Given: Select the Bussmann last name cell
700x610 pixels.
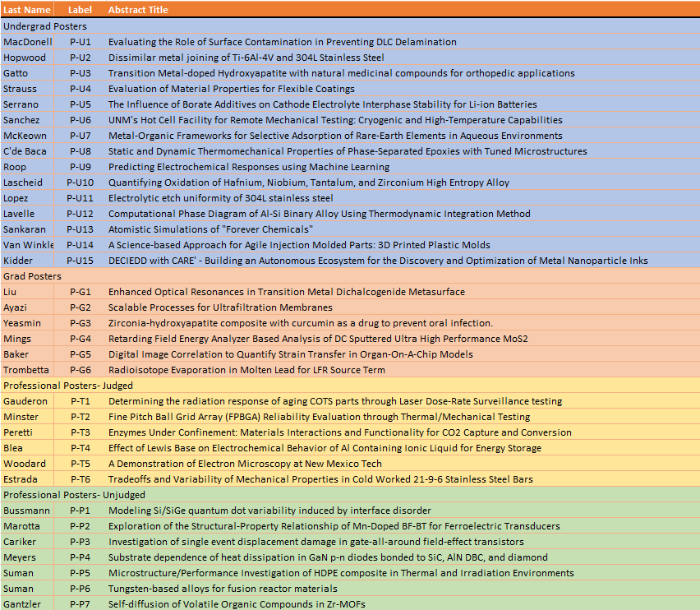Looking at the screenshot, I should pyautogui.click(x=27, y=511).
